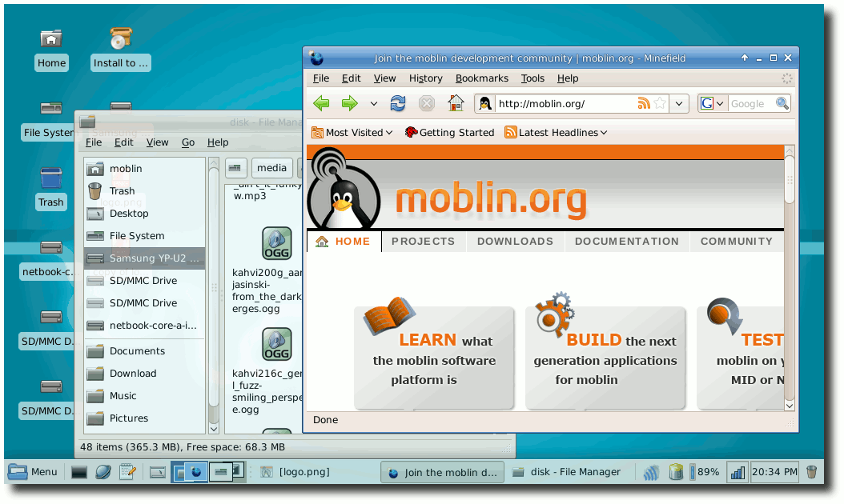The width and height of the screenshot is (844, 504).
Task: Click into the http://moblin.org/ address field
Action: click(565, 104)
